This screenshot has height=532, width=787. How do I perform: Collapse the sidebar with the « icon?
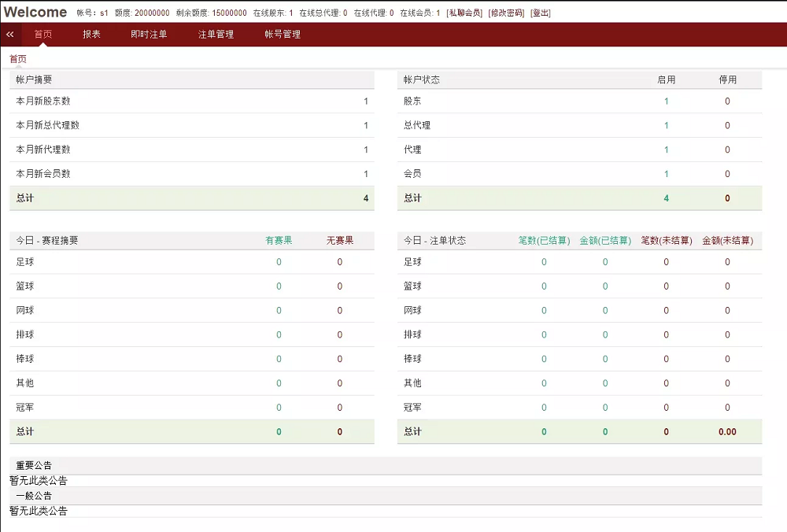click(10, 34)
